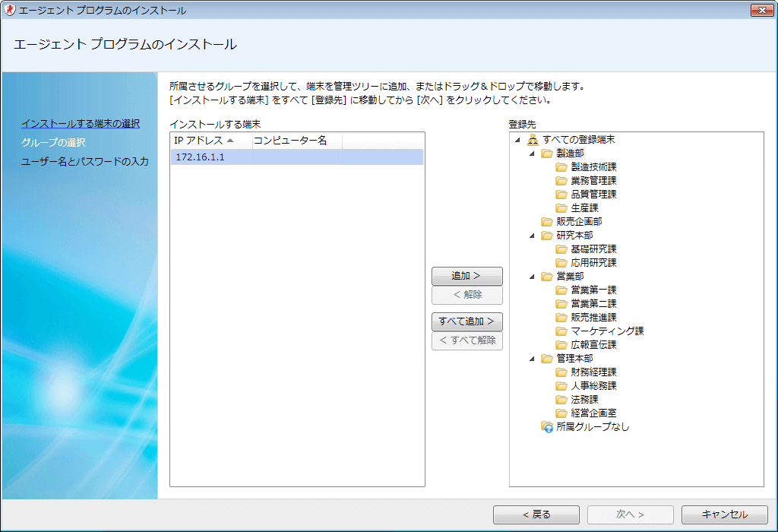
Task: Go to インストールする端末の選択 step
Action: pos(80,123)
